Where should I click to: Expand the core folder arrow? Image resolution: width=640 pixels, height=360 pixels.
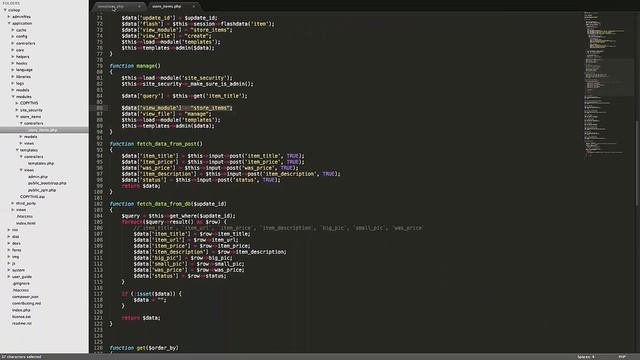coord(13,50)
